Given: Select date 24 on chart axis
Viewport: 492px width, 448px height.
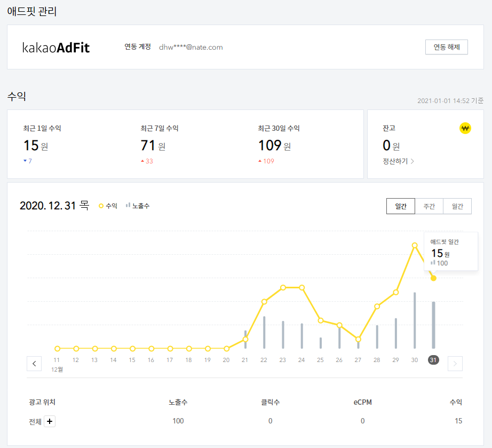Looking at the screenshot, I should point(301,360).
